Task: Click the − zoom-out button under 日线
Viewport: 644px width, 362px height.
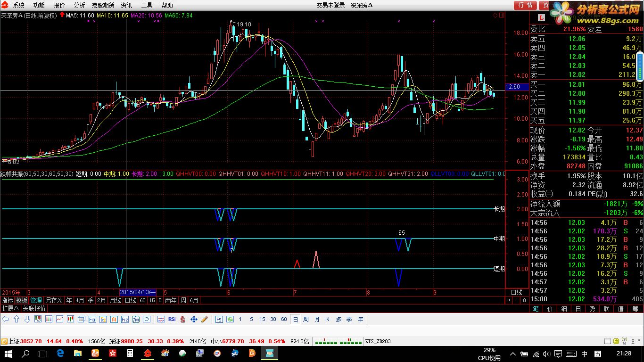Action: (x=516, y=300)
